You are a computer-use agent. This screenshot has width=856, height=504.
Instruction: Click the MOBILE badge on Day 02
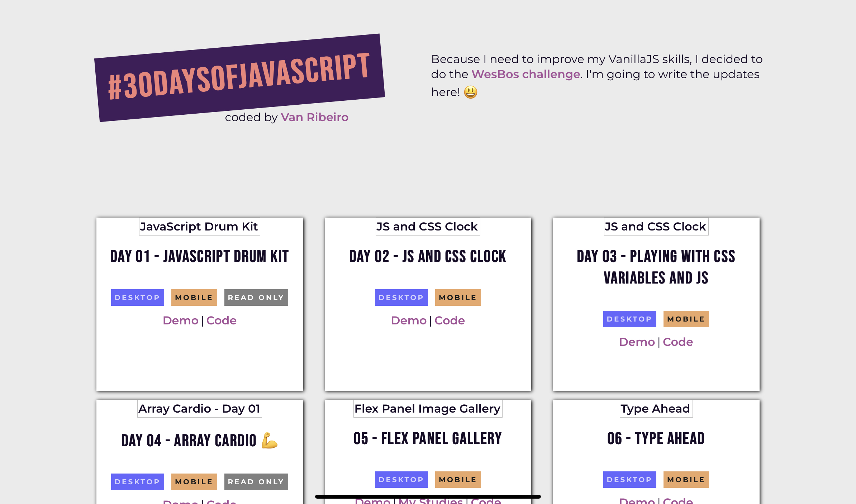457,297
